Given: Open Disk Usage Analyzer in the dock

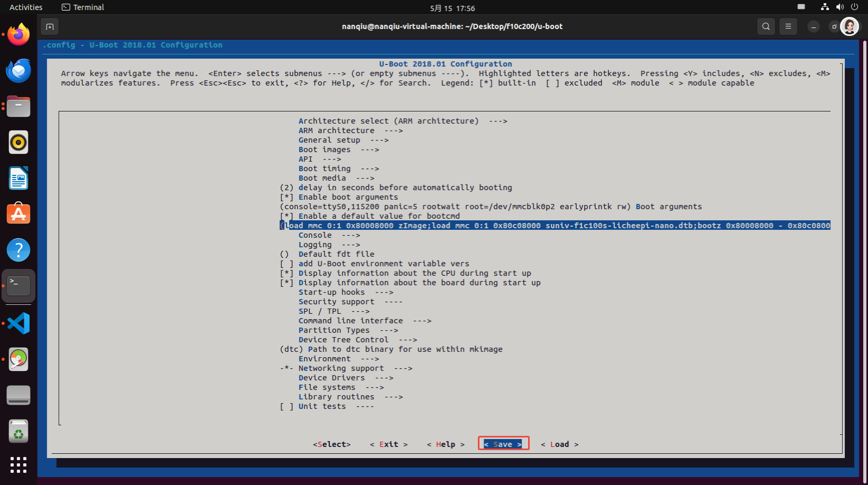Looking at the screenshot, I should click(x=19, y=359).
